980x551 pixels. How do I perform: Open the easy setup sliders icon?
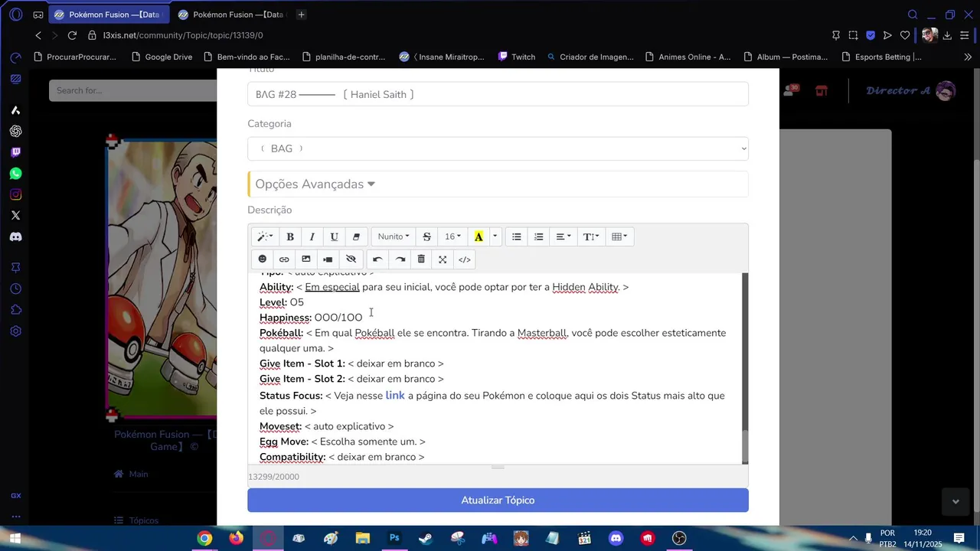pyautogui.click(x=965, y=35)
